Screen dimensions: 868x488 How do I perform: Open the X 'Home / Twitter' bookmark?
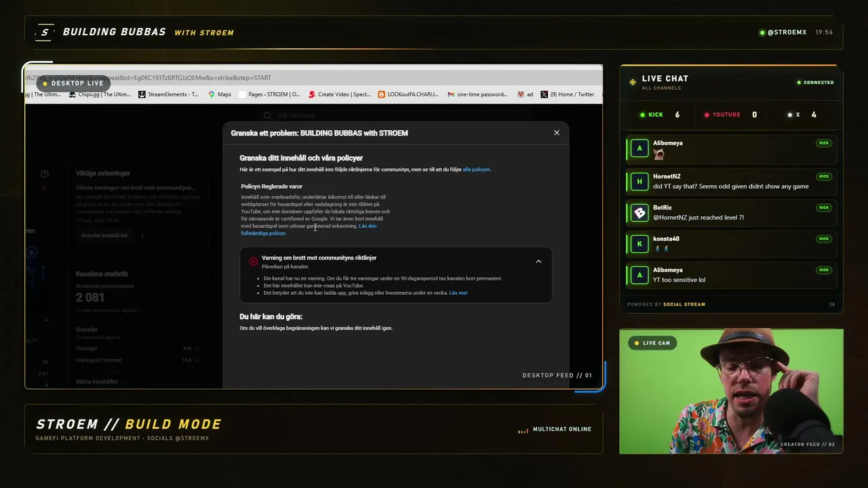[x=568, y=94]
